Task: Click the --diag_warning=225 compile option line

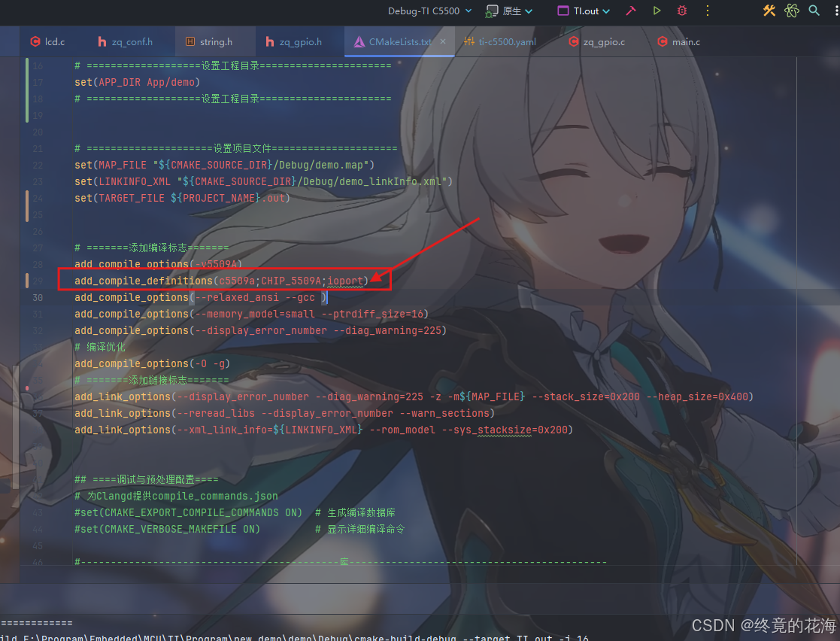Action: [x=260, y=331]
